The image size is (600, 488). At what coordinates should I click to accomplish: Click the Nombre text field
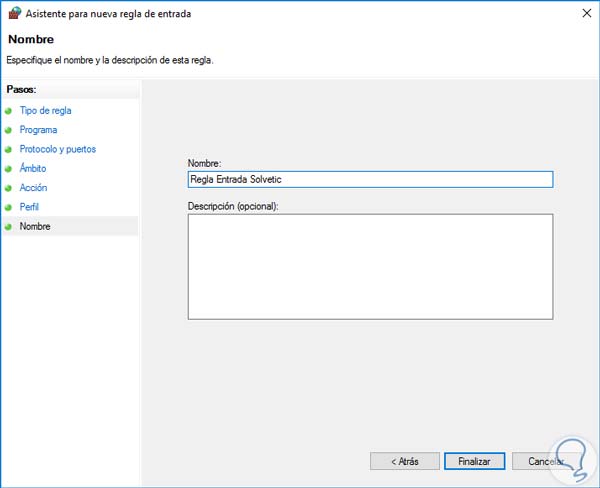[x=370, y=179]
